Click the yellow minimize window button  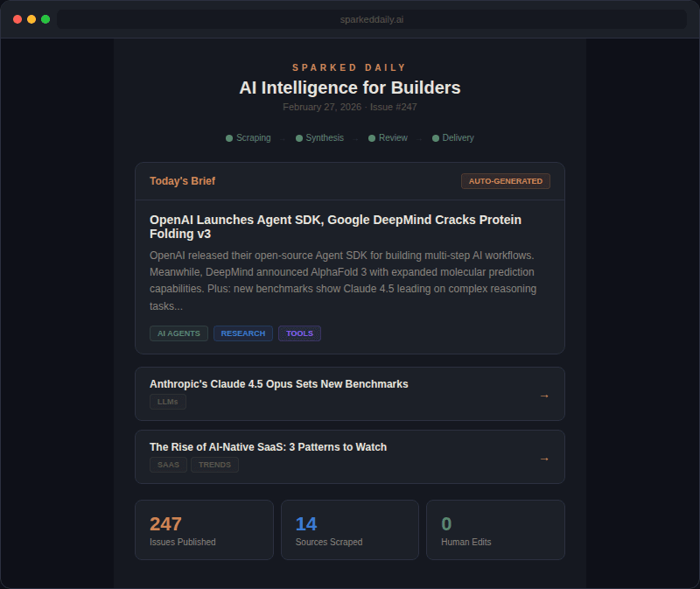(x=31, y=19)
